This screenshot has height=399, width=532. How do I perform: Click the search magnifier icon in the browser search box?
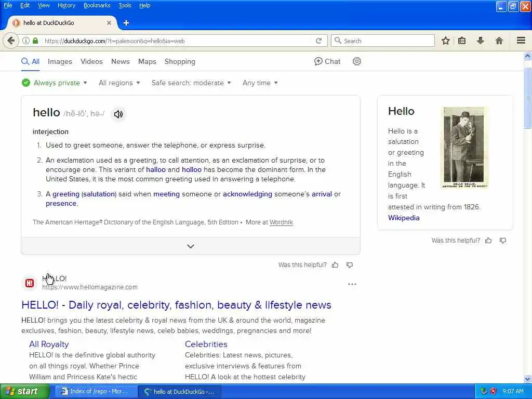tap(338, 41)
